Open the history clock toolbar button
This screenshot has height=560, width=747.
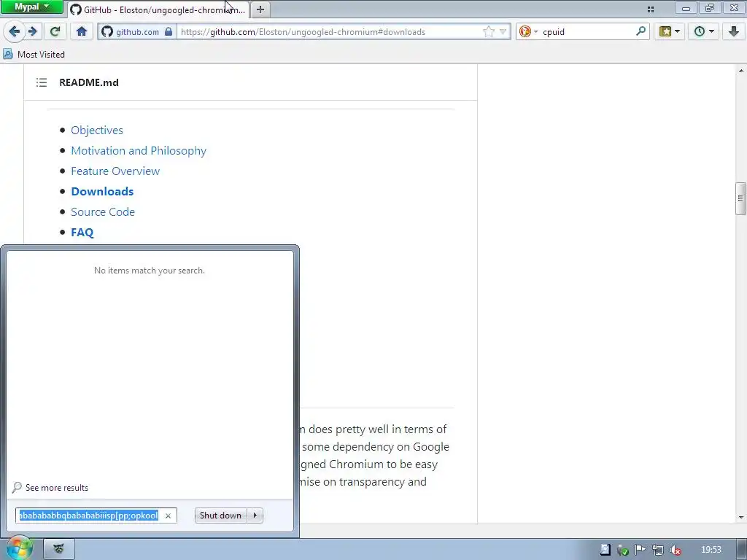point(704,32)
